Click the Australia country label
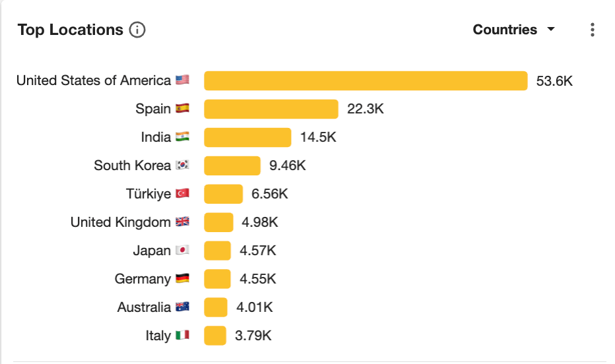615x364 pixels. 144,307
